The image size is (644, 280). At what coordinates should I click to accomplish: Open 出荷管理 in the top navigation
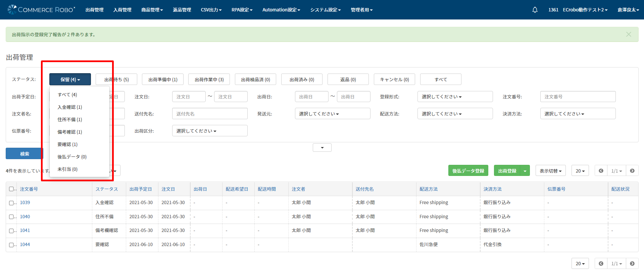[94, 10]
